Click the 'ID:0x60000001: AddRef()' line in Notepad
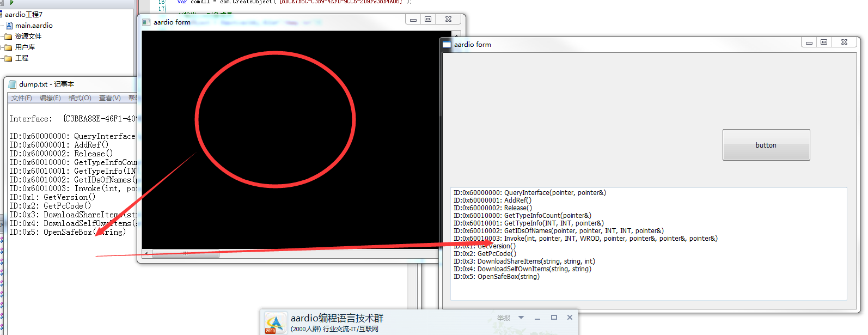The width and height of the screenshot is (868, 335). [59, 145]
